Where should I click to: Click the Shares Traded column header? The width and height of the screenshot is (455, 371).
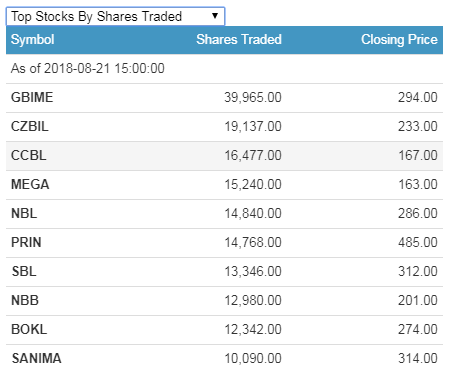[x=239, y=39]
